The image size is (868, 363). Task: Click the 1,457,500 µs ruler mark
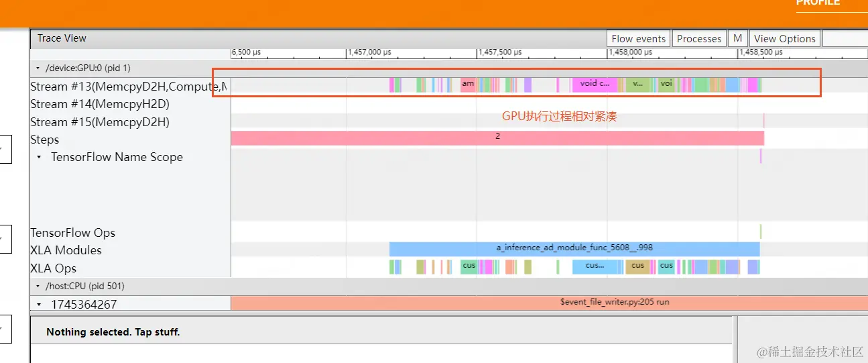pos(499,52)
